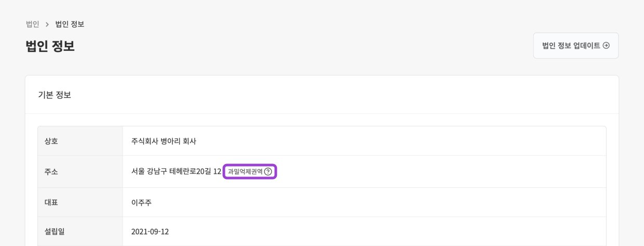644x246 pixels.
Task: Select the 대표 row label
Action: pos(51,202)
